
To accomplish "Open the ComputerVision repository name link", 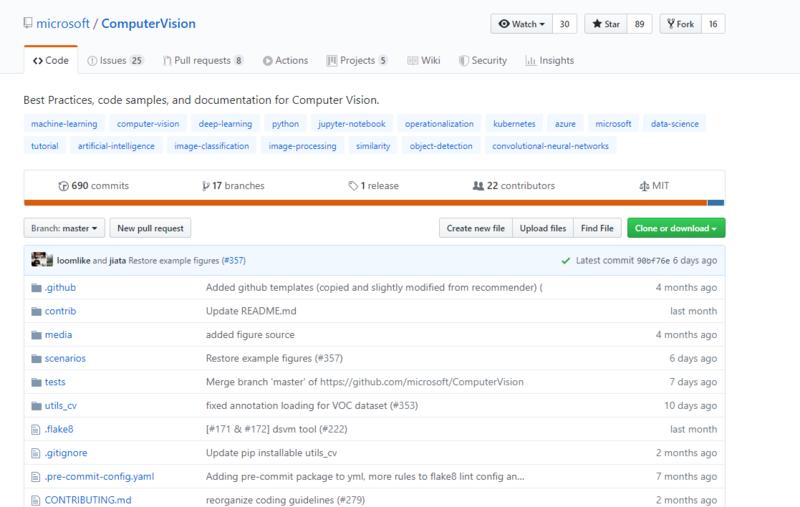I will click(148, 23).
